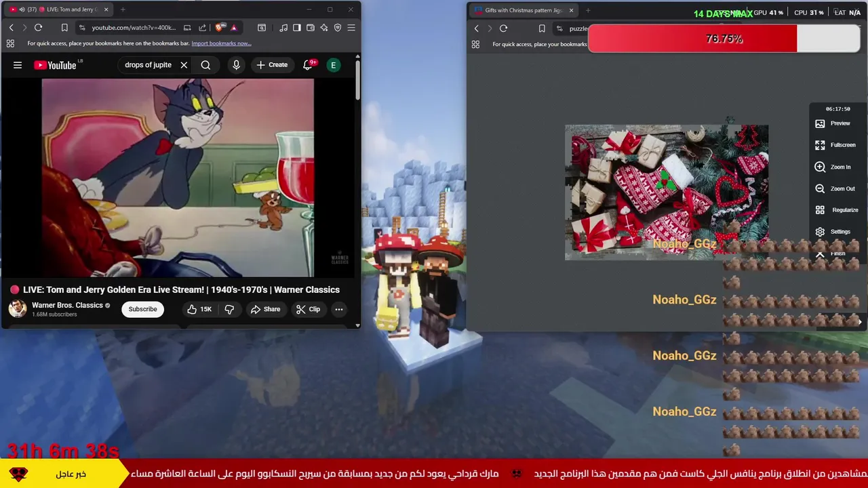Go to the YouTube home logo
Screen dimensions: 868x488
55,65
